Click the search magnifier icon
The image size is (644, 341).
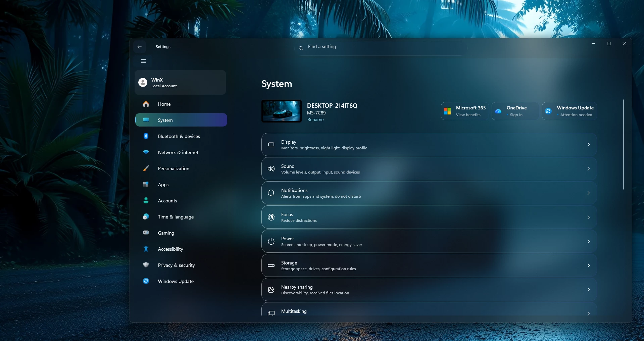301,48
